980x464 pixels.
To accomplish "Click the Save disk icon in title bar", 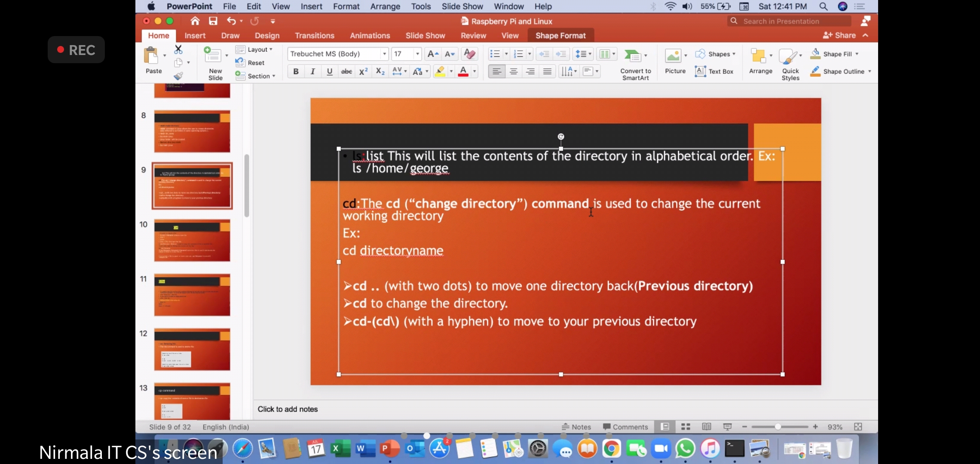I will click(213, 21).
